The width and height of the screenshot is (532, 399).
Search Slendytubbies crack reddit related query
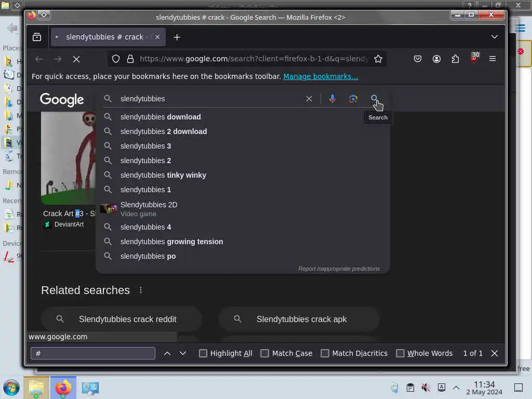point(121,320)
